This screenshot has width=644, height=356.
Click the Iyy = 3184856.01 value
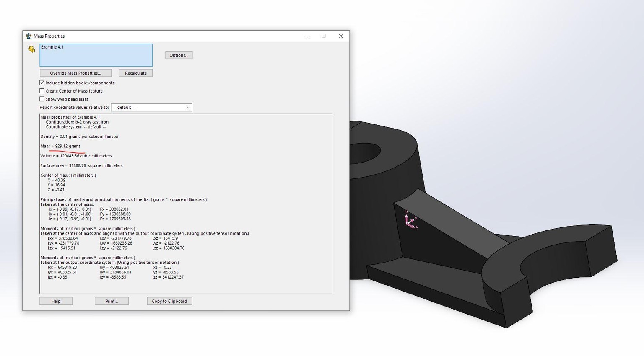[116, 272]
